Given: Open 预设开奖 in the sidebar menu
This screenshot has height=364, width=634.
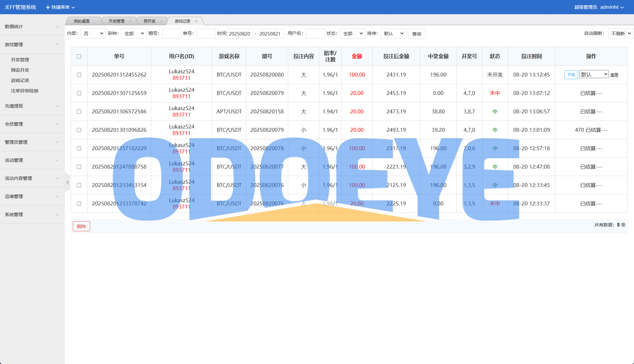Looking at the screenshot, I should tap(20, 70).
